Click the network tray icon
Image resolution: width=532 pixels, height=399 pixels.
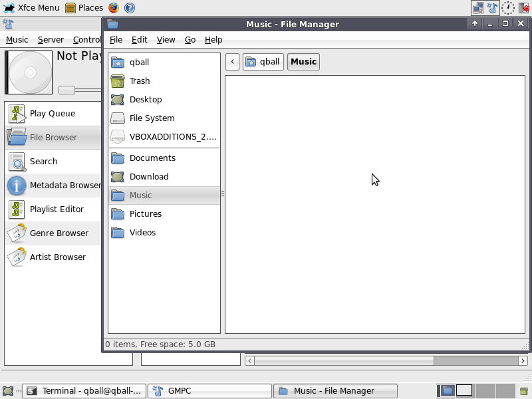[x=478, y=8]
